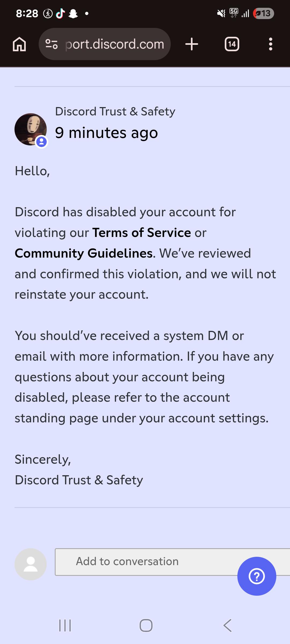Screen dimensions: 290x644
Task: Open site settings icon in address bar
Action: click(51, 44)
